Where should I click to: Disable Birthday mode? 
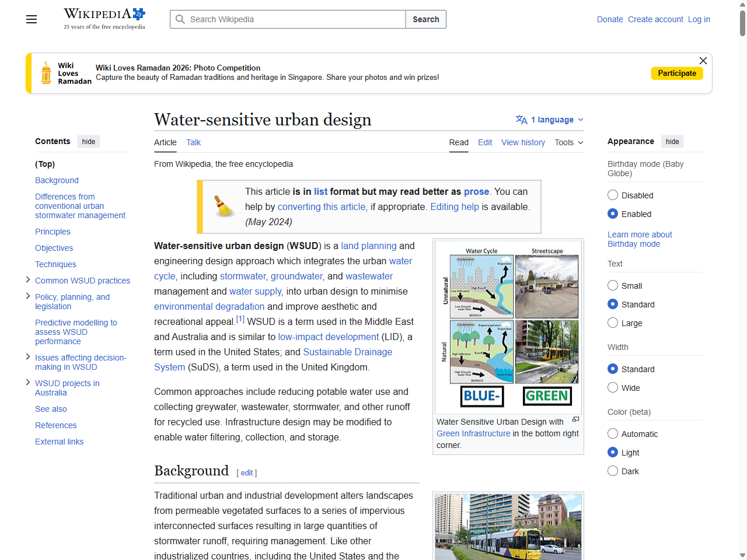[613, 195]
